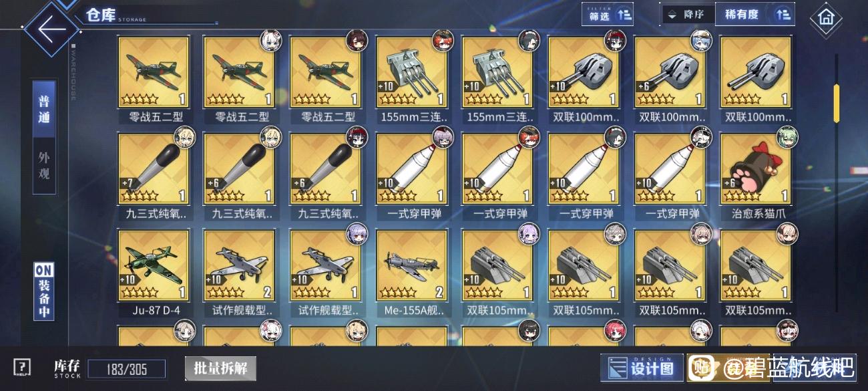
Task: Switch to the 外观 tab
Action: click(x=44, y=166)
